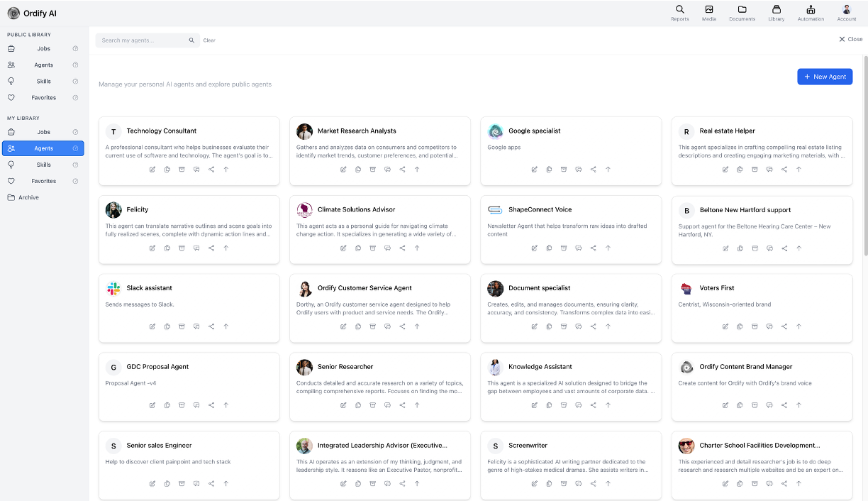
Task: Click help icon beside Public Library Jobs
Action: [75, 49]
